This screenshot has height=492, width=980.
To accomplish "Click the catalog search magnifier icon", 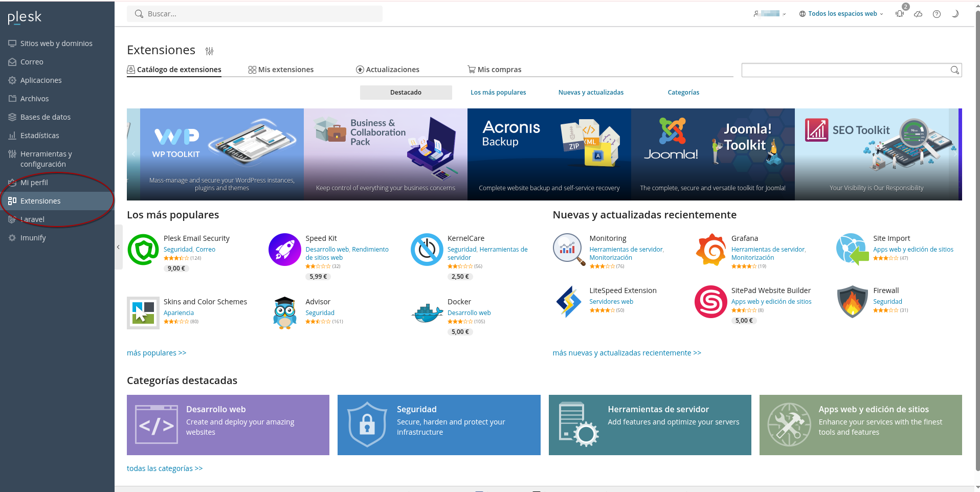I will [x=954, y=70].
